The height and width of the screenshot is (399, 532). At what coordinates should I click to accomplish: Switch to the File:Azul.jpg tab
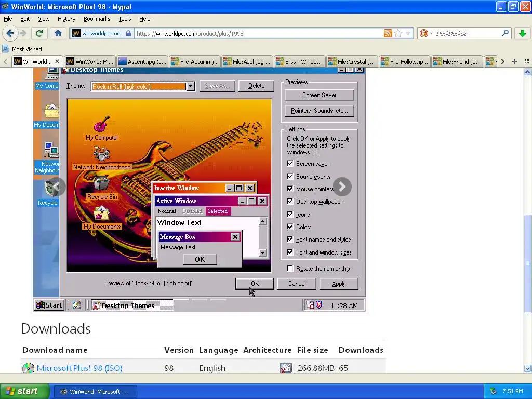[247, 61]
